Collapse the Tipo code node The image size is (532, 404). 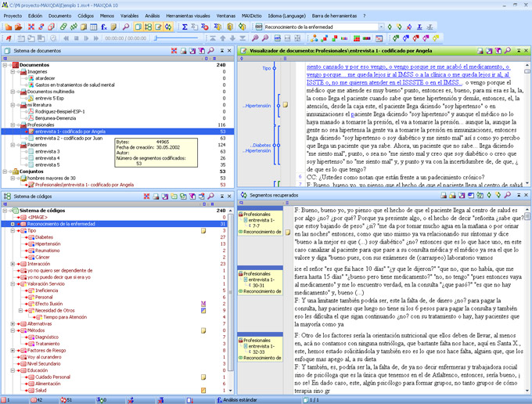(x=13, y=231)
